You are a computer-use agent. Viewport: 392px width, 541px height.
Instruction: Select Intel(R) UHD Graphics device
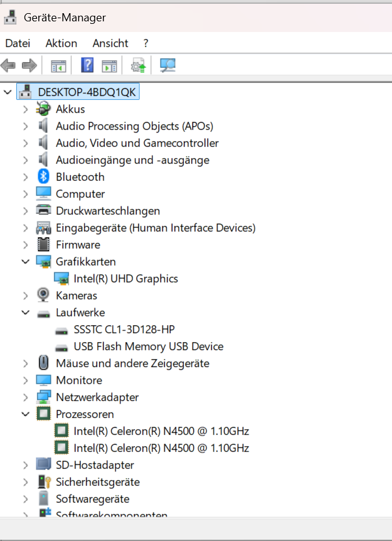(x=126, y=279)
